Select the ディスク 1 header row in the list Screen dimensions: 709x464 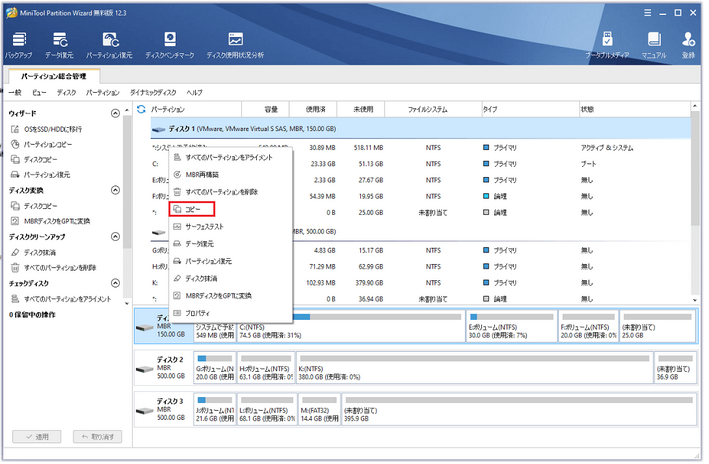(421, 129)
